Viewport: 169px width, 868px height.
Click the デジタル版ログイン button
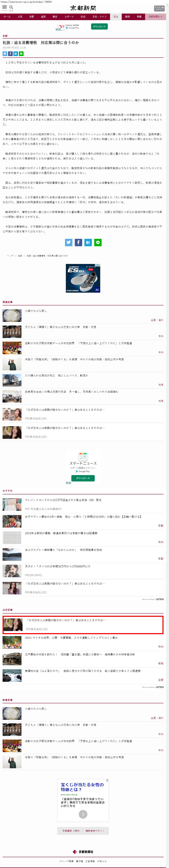[159, 8]
